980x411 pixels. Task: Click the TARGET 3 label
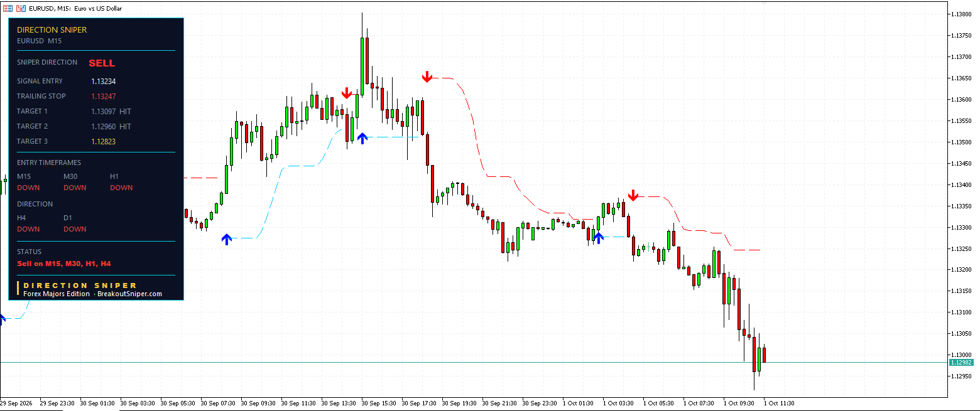coord(32,141)
